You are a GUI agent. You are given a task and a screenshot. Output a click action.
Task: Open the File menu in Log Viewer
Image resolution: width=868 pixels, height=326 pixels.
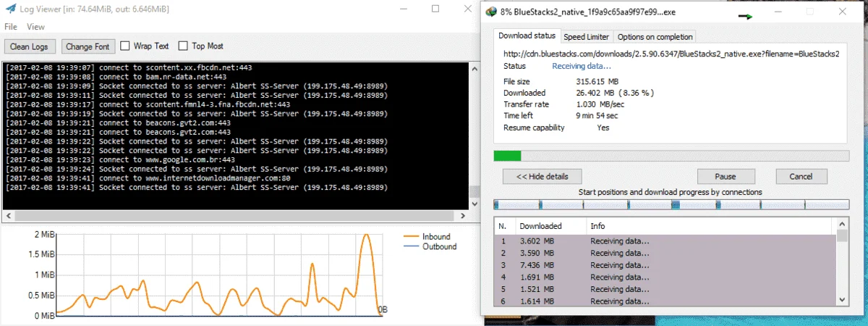11,27
